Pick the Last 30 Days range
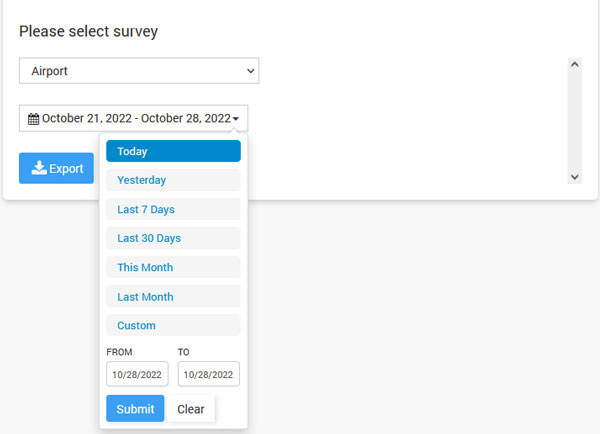The height and width of the screenshot is (434, 600). [x=173, y=238]
